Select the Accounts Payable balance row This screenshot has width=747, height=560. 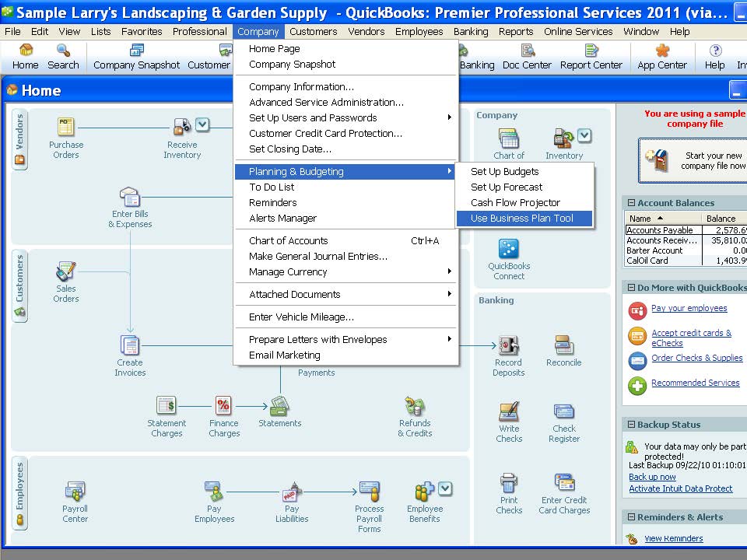[x=686, y=230]
